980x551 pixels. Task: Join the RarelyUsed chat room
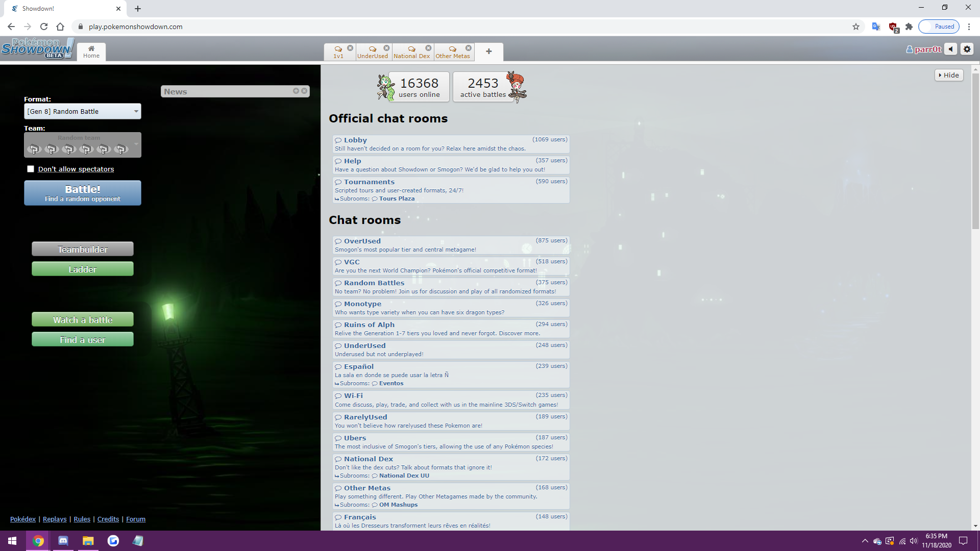(451, 421)
